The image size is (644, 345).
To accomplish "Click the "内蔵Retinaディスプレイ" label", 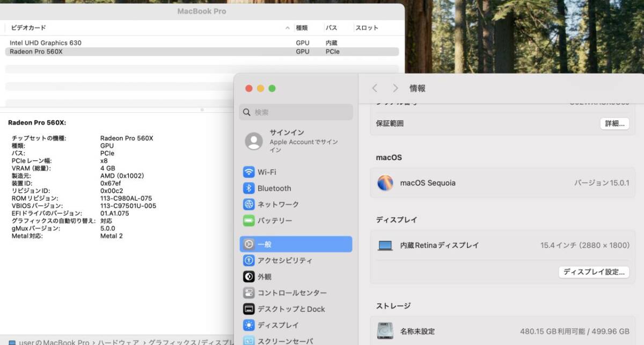I will click(440, 246).
